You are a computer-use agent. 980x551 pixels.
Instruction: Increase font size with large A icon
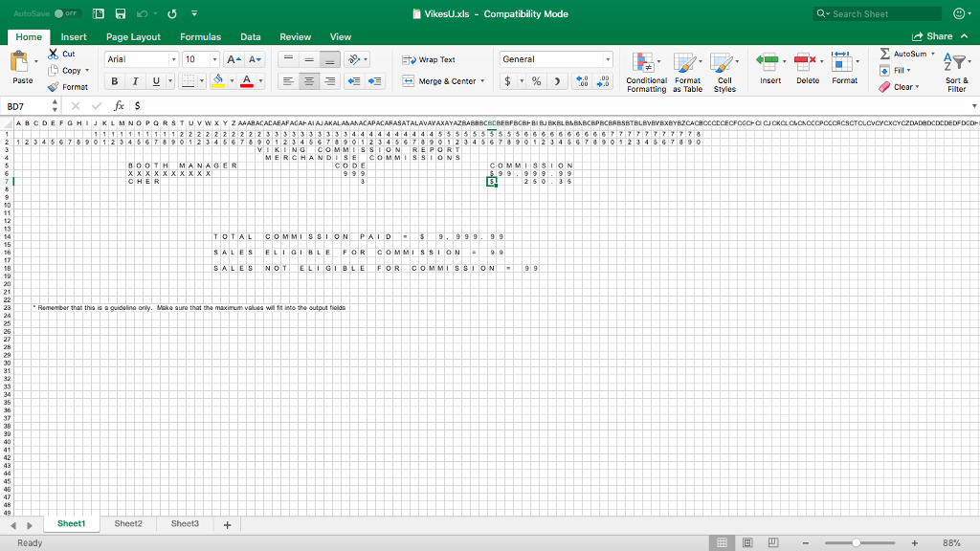pos(234,59)
